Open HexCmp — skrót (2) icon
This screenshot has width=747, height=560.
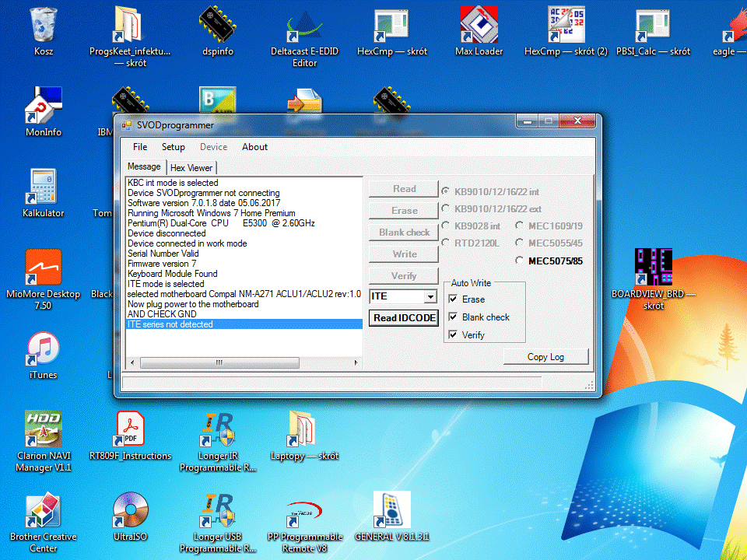coord(566,24)
